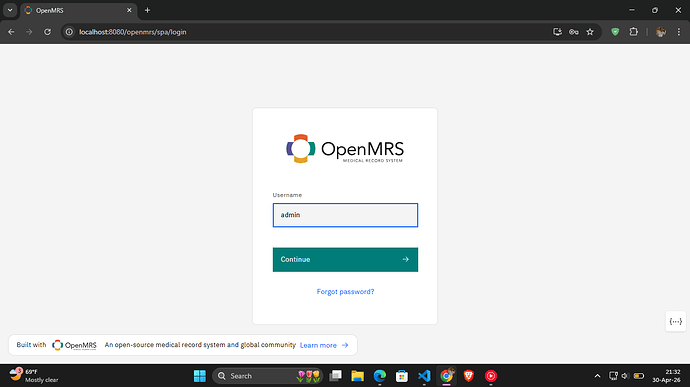Open File Explorer from the taskbar
Viewport: 690px width, 387px height.
point(357,376)
